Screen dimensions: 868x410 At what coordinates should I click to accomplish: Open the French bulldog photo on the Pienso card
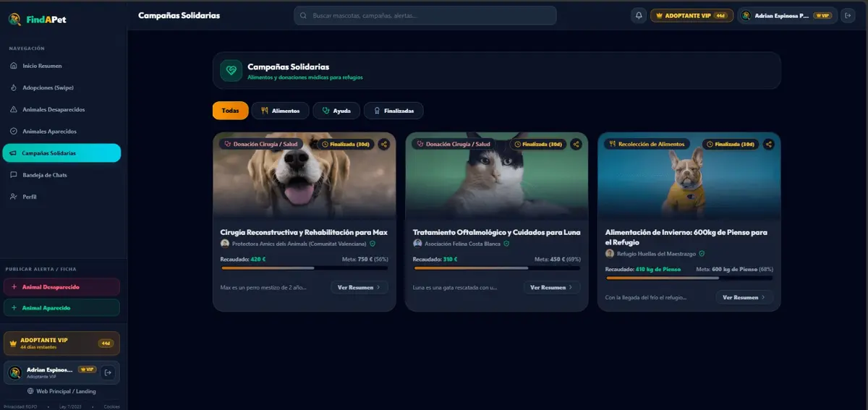(x=689, y=176)
